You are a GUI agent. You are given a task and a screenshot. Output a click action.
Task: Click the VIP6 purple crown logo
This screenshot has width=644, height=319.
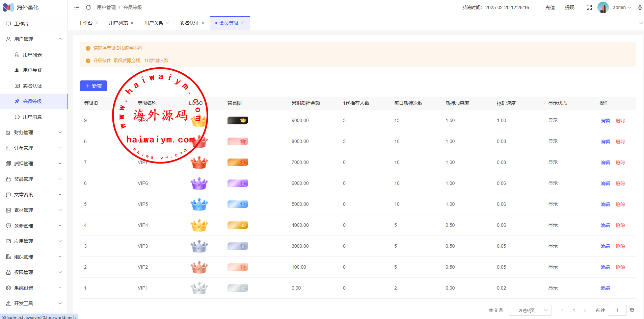click(199, 183)
